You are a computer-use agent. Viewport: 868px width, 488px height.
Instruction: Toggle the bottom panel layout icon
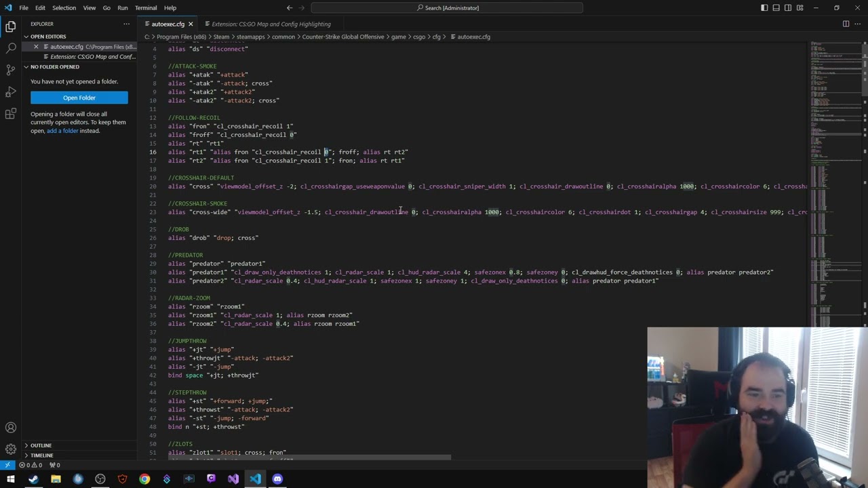pos(776,8)
